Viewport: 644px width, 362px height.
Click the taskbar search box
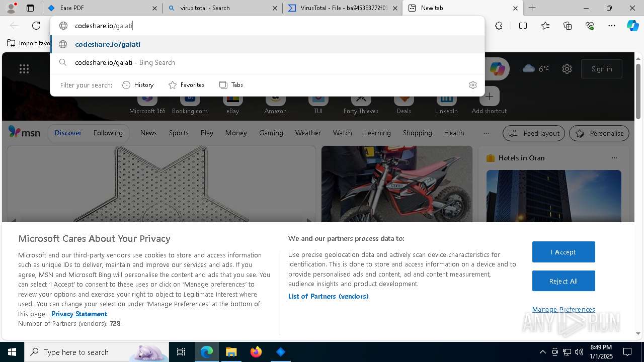[97, 352]
